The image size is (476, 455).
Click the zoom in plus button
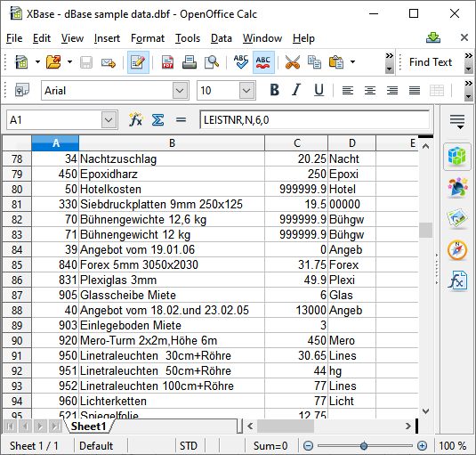click(x=422, y=446)
